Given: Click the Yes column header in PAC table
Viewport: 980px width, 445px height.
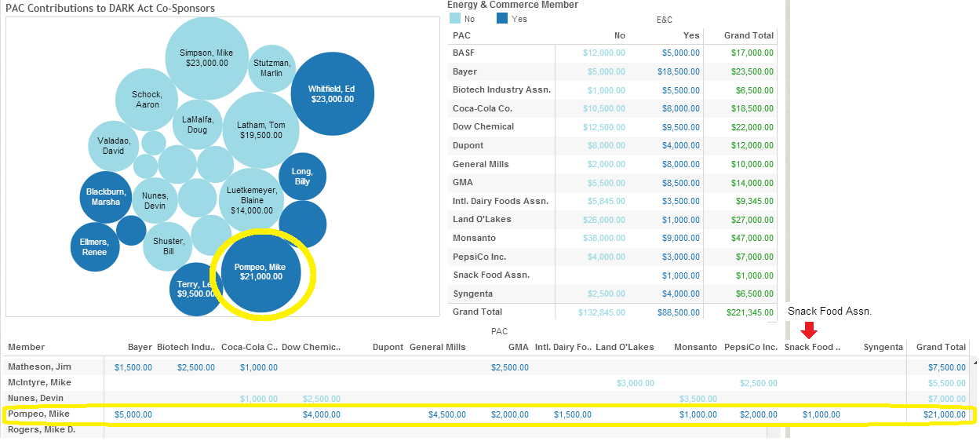Looking at the screenshot, I should pyautogui.click(x=691, y=35).
